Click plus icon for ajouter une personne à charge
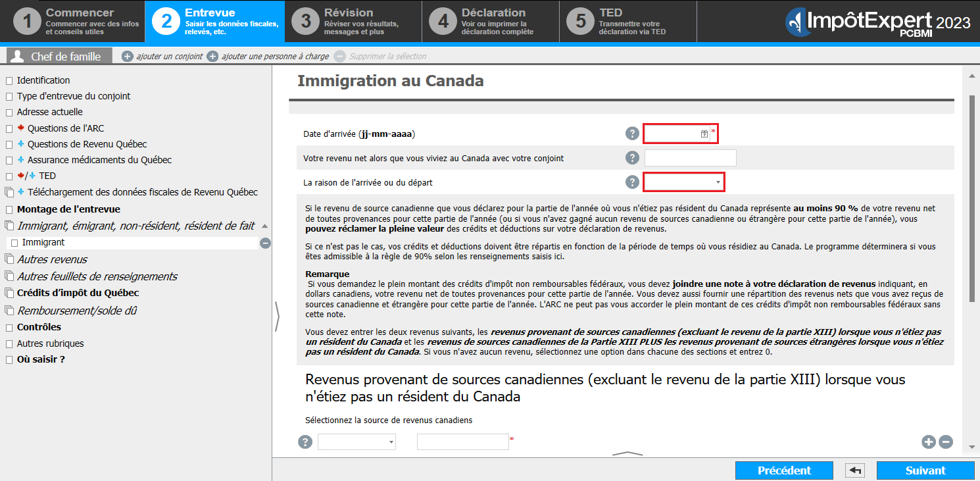Screen dimensions: 980x481 [x=212, y=57]
